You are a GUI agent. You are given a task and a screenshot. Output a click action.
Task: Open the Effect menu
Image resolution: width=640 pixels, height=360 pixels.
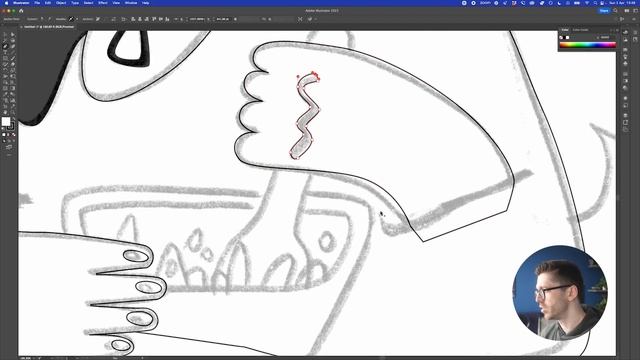pos(103,3)
